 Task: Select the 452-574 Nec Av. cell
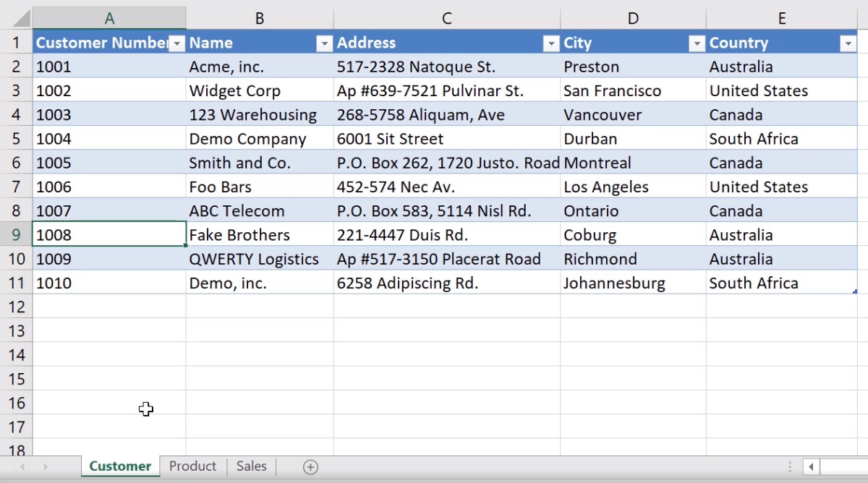click(447, 187)
